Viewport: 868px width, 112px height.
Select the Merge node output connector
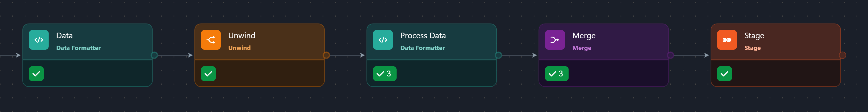point(670,55)
